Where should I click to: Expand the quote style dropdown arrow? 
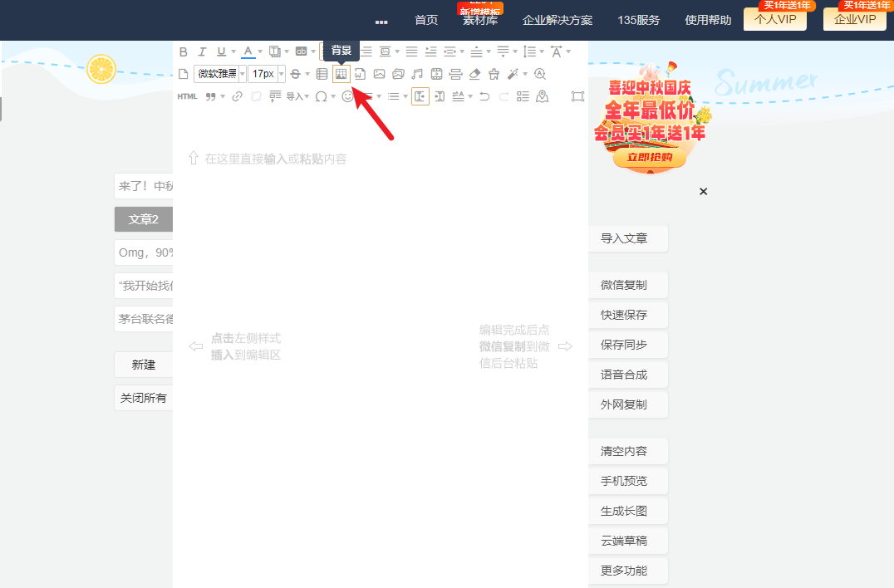coord(223,96)
